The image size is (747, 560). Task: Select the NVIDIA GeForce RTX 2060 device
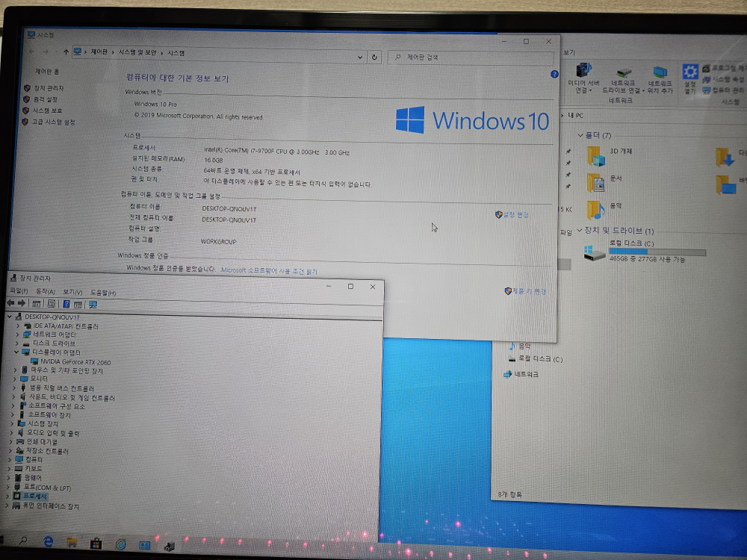tap(75, 362)
